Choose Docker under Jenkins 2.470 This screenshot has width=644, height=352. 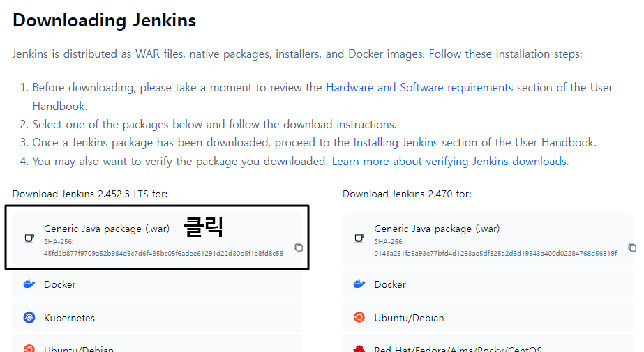(488, 284)
